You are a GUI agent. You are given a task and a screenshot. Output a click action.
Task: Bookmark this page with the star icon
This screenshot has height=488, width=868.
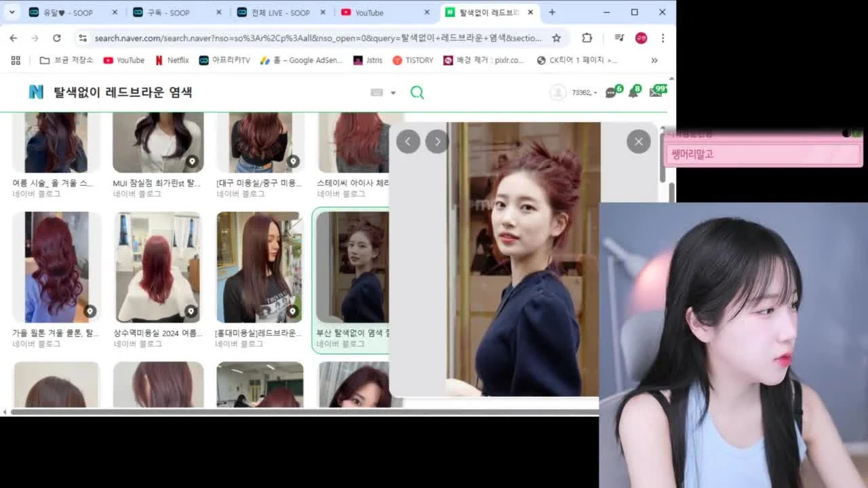tap(556, 38)
